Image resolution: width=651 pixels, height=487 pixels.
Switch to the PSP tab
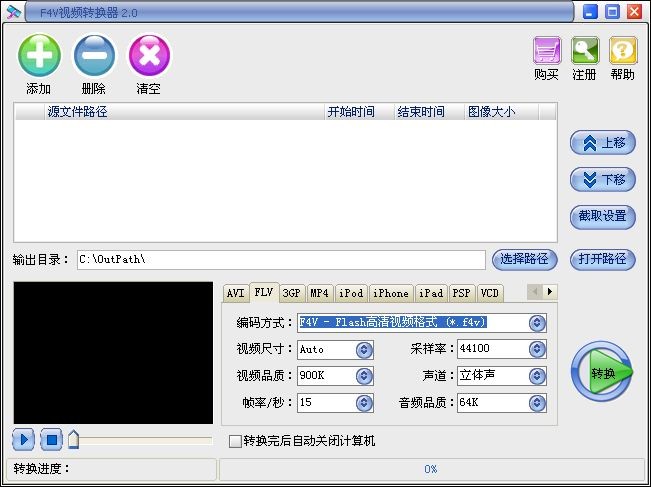462,293
